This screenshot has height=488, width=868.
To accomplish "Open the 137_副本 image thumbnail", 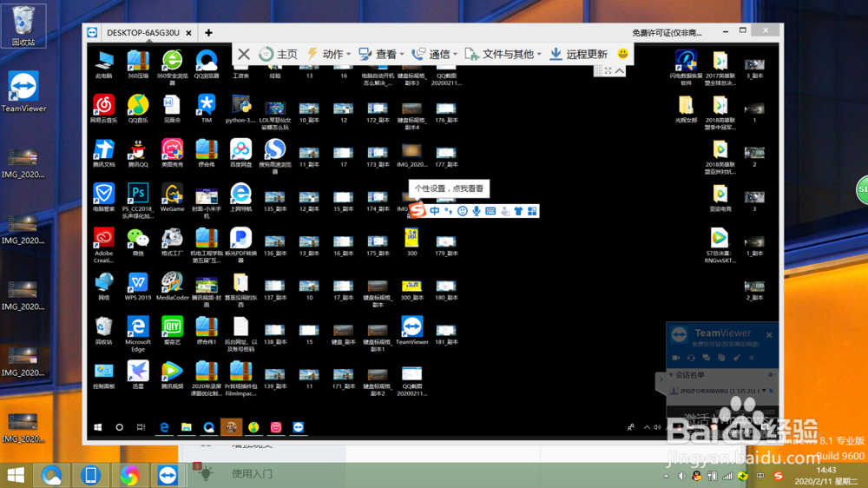I will [x=275, y=290].
